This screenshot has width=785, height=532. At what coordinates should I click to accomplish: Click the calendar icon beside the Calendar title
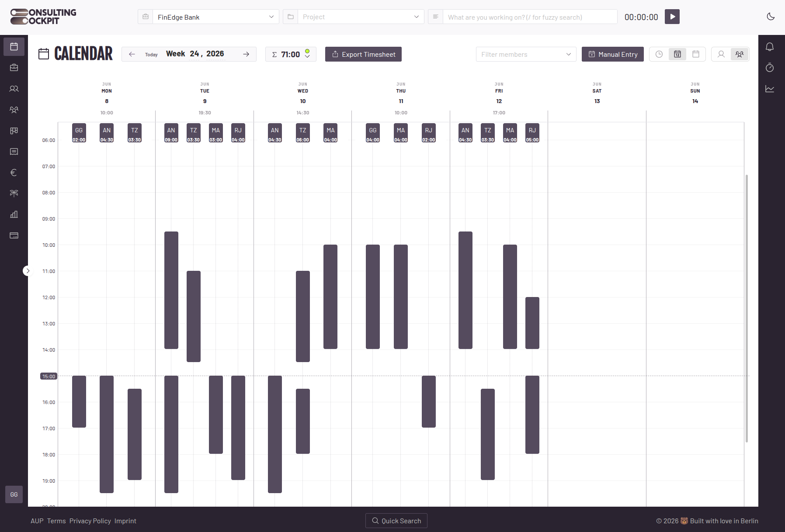click(44, 54)
